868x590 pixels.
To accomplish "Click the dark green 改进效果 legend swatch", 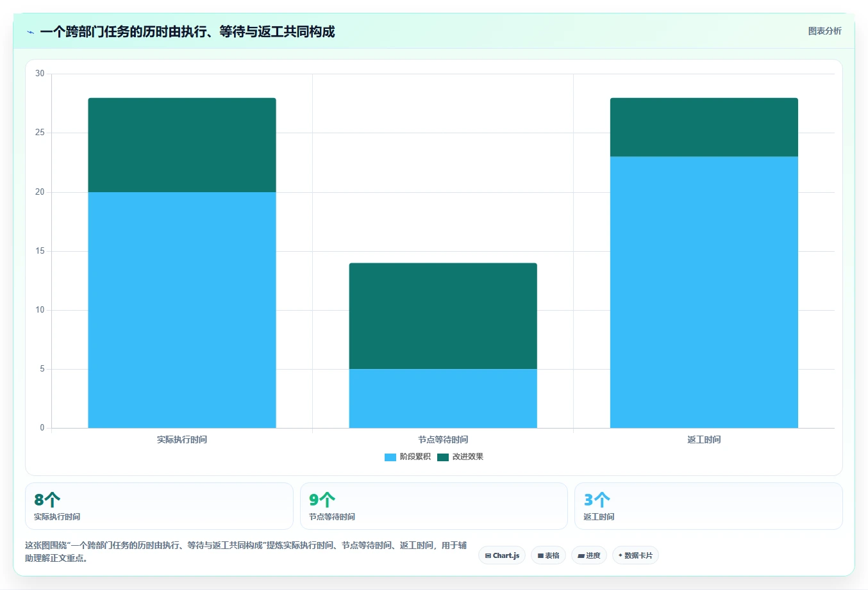I will point(443,457).
